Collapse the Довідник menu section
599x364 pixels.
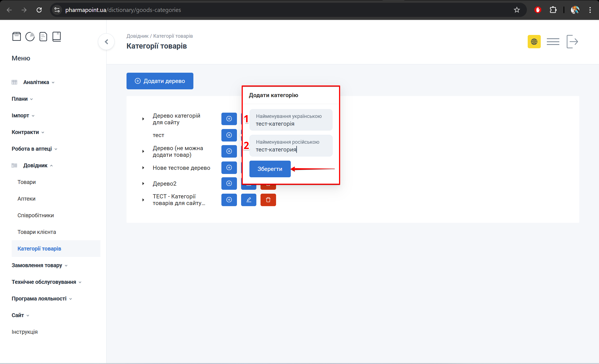(x=35, y=165)
